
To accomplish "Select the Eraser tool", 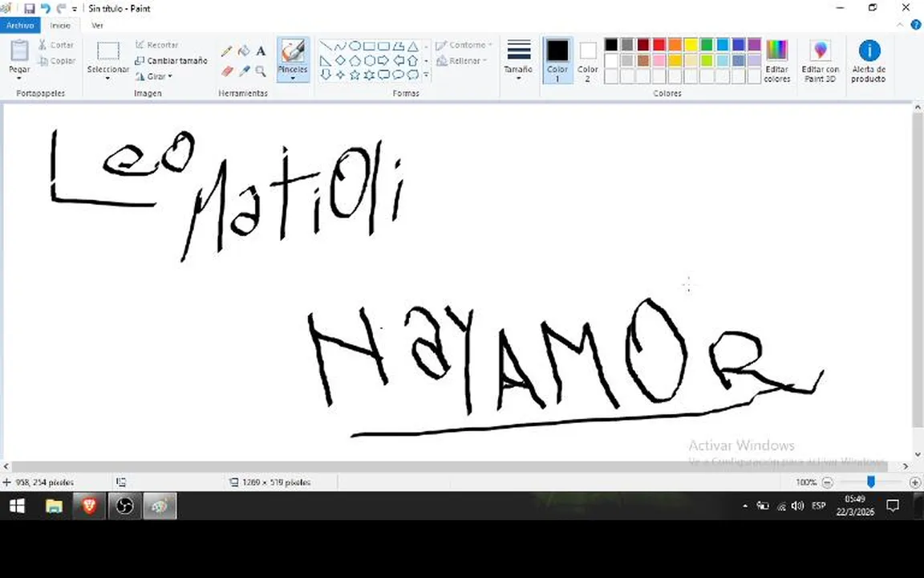I will click(x=227, y=71).
